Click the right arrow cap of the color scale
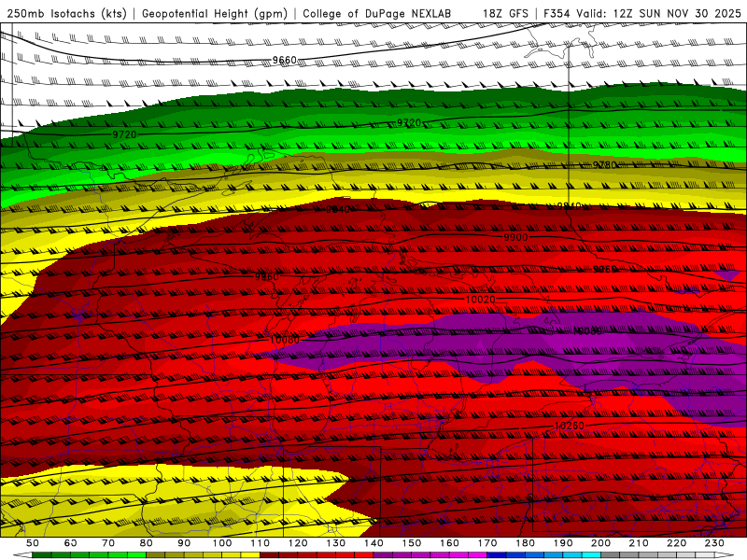Screen dimensions: 747x560 (x=725, y=555)
